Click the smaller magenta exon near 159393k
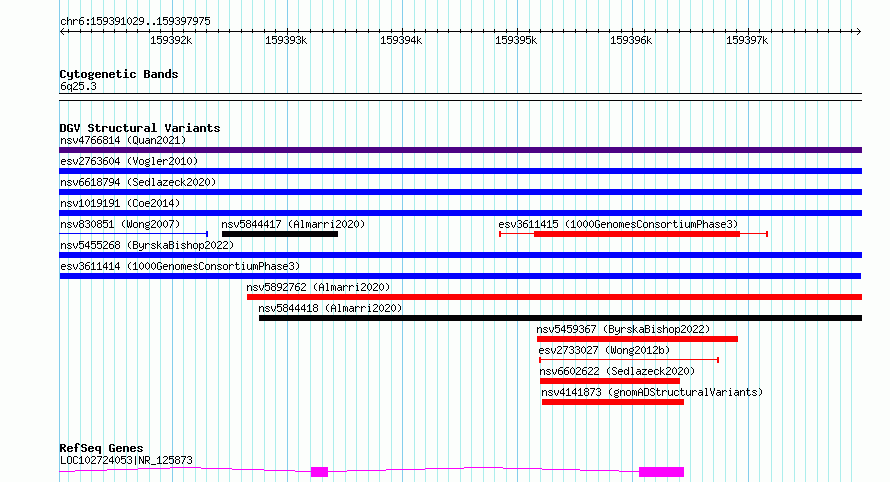 pyautogui.click(x=320, y=472)
